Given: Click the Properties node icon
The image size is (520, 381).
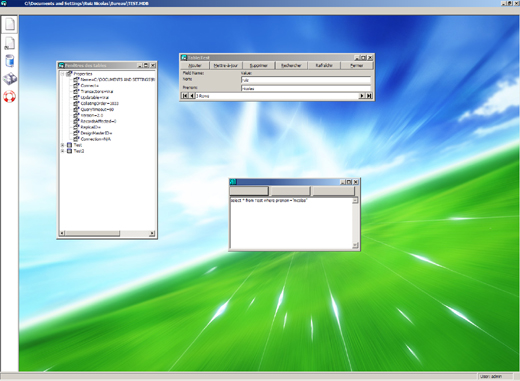Looking at the screenshot, I should [69, 74].
